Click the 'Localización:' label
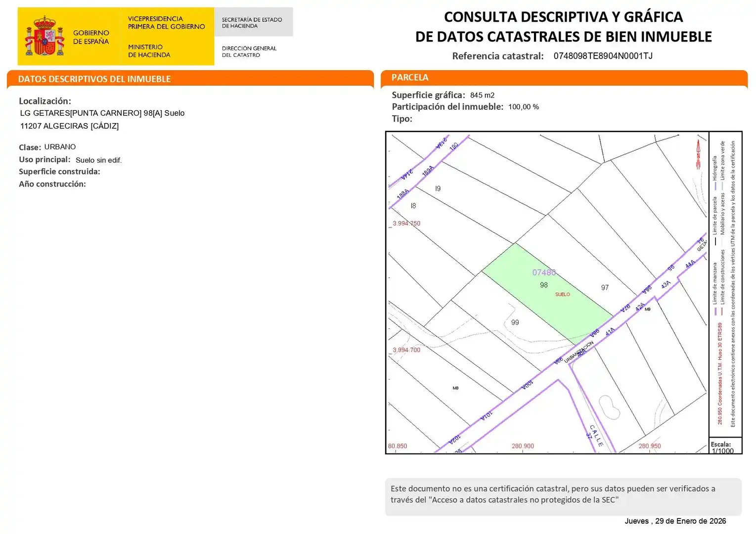 click(x=45, y=101)
